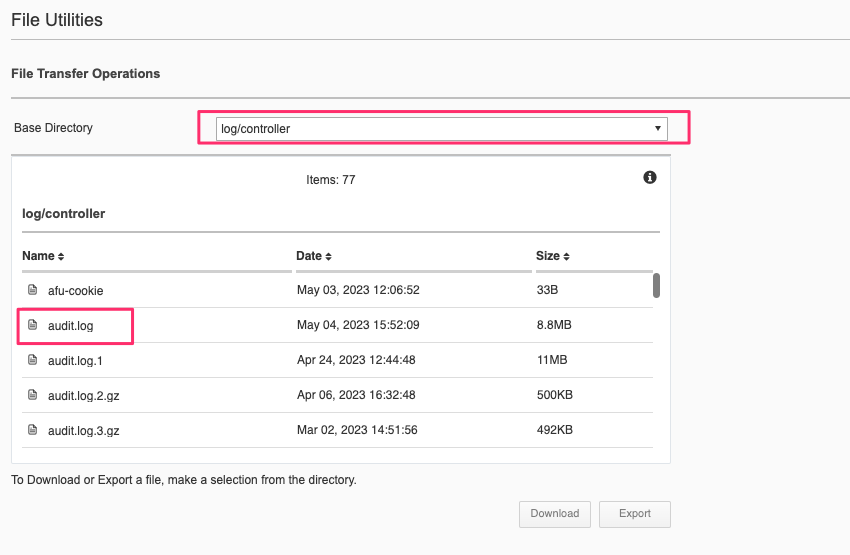The width and height of the screenshot is (850, 555).
Task: Click the info icon beside Items: 77
Action: click(649, 177)
